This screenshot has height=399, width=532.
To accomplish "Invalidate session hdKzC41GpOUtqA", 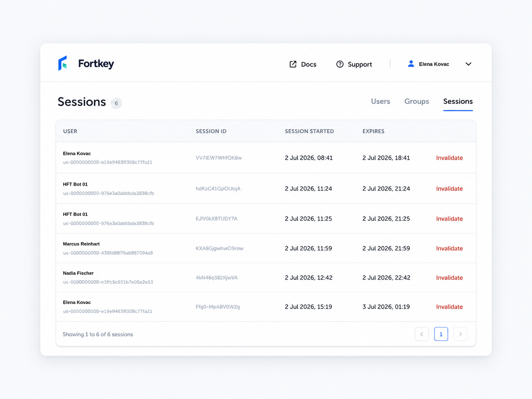I will tap(450, 188).
